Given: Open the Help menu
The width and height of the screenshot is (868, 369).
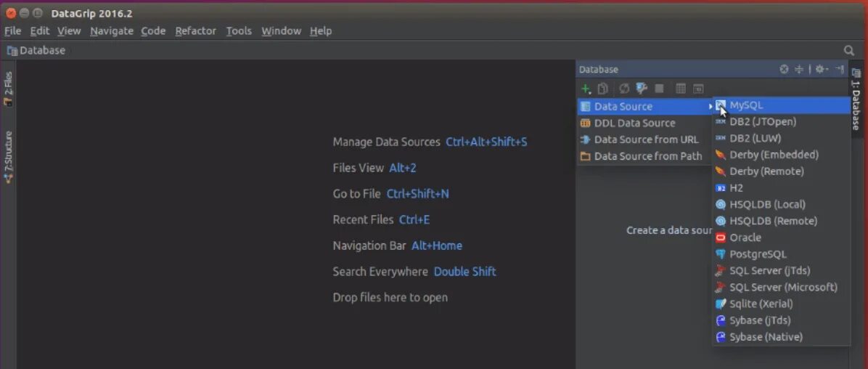Looking at the screenshot, I should pos(321,31).
